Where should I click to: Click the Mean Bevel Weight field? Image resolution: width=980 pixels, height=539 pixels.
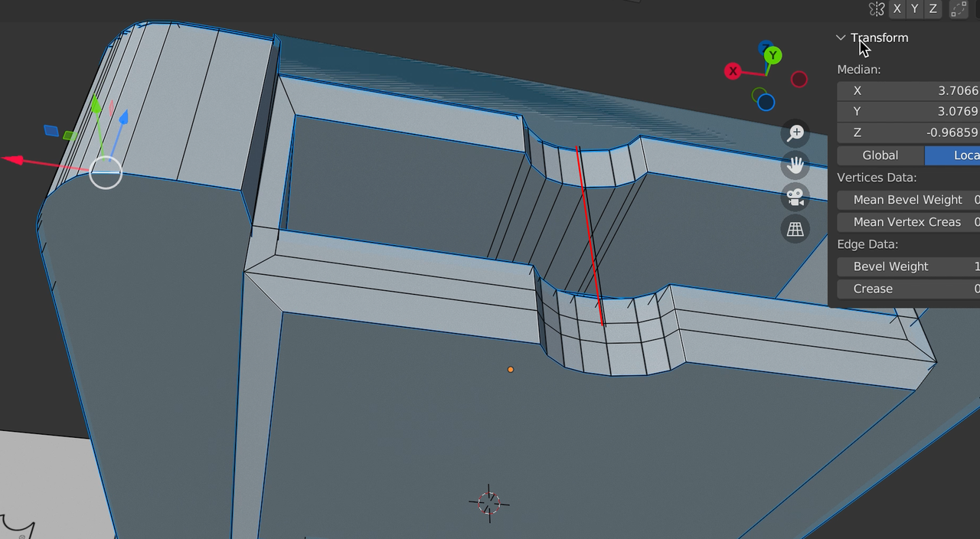click(906, 199)
